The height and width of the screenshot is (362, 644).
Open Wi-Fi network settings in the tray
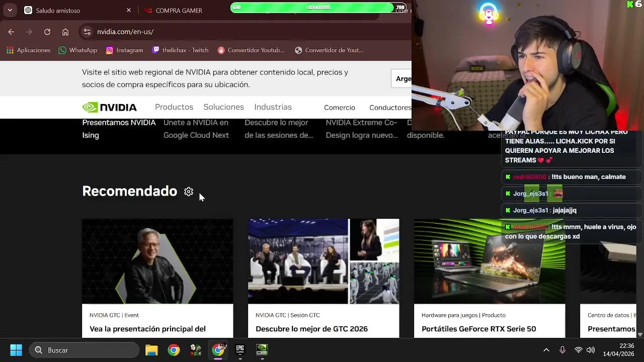[x=579, y=350]
